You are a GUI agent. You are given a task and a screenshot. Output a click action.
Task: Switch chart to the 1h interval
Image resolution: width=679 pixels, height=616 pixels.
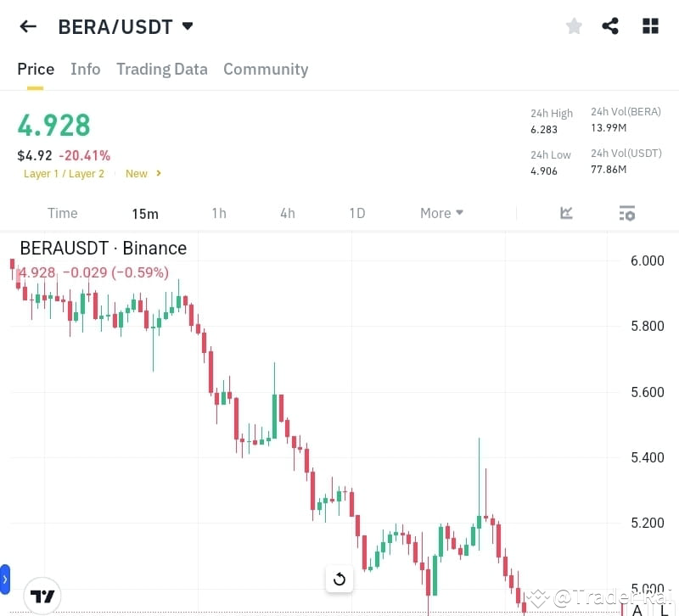218,213
